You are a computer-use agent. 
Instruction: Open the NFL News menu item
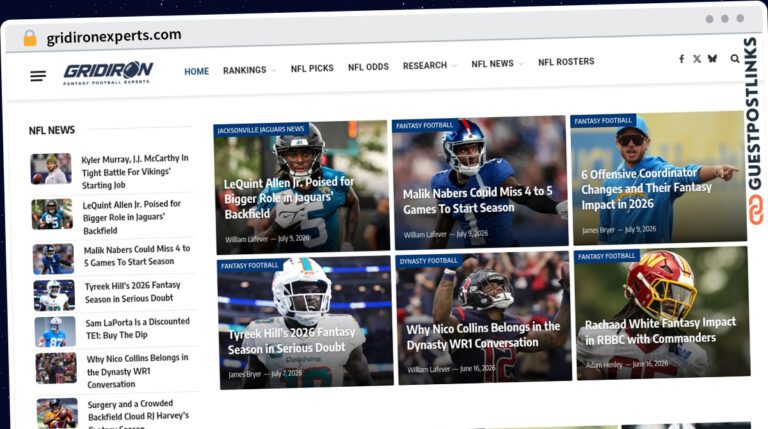492,64
